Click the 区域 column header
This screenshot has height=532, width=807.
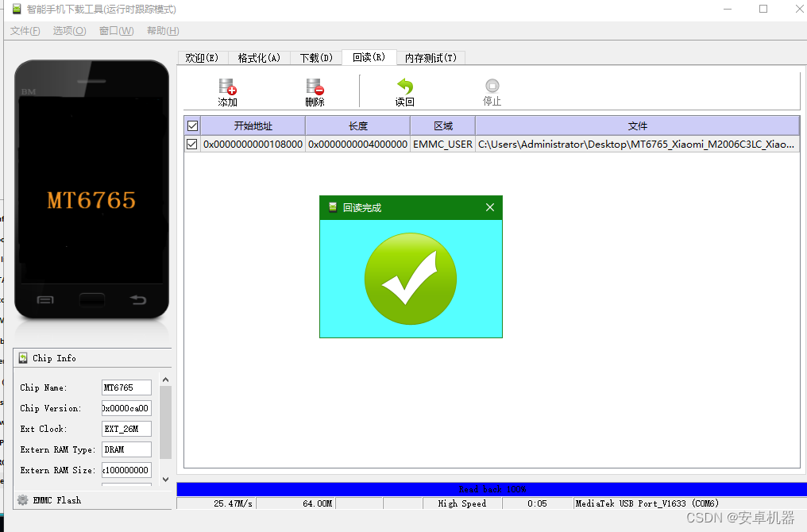click(x=443, y=125)
